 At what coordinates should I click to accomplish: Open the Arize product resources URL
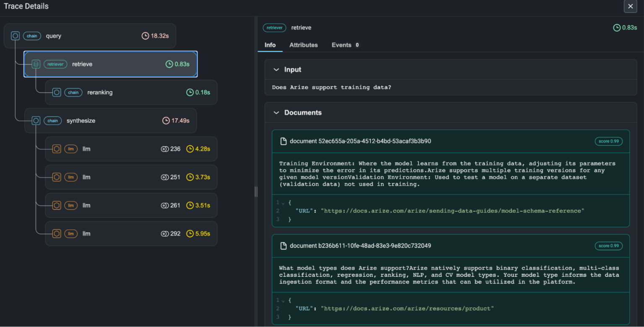pos(406,308)
